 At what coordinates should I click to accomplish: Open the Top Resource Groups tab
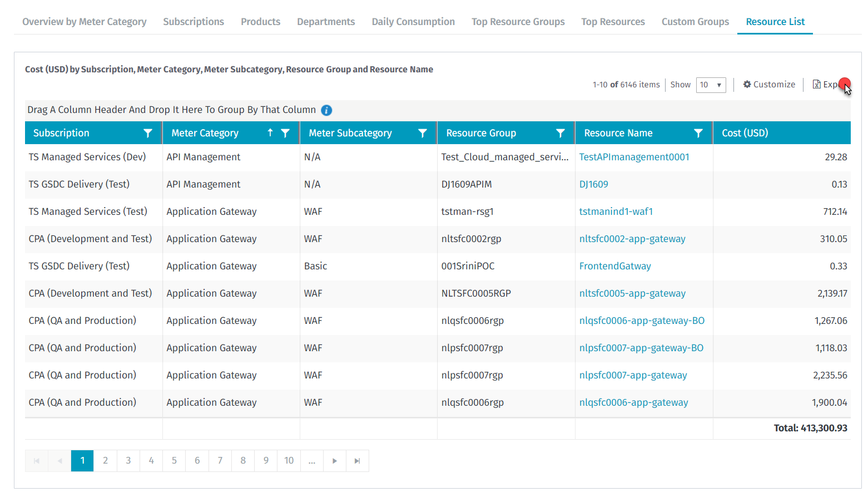[x=518, y=22]
